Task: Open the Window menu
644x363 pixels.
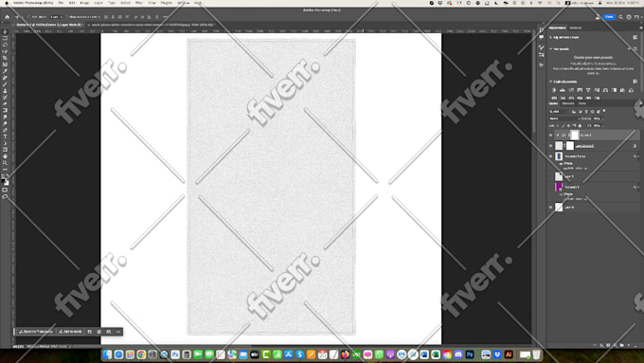Action: [x=183, y=3]
